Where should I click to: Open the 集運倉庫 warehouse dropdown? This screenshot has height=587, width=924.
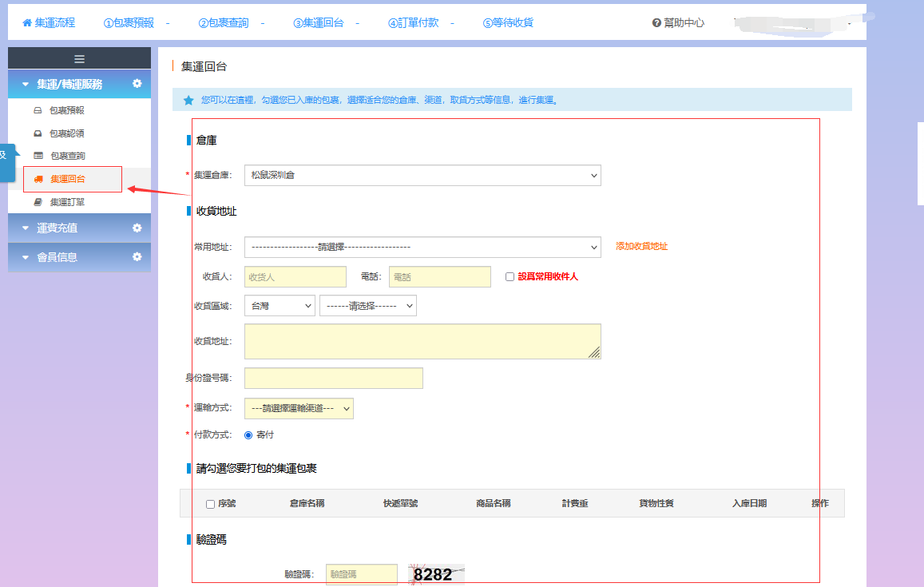tap(422, 175)
